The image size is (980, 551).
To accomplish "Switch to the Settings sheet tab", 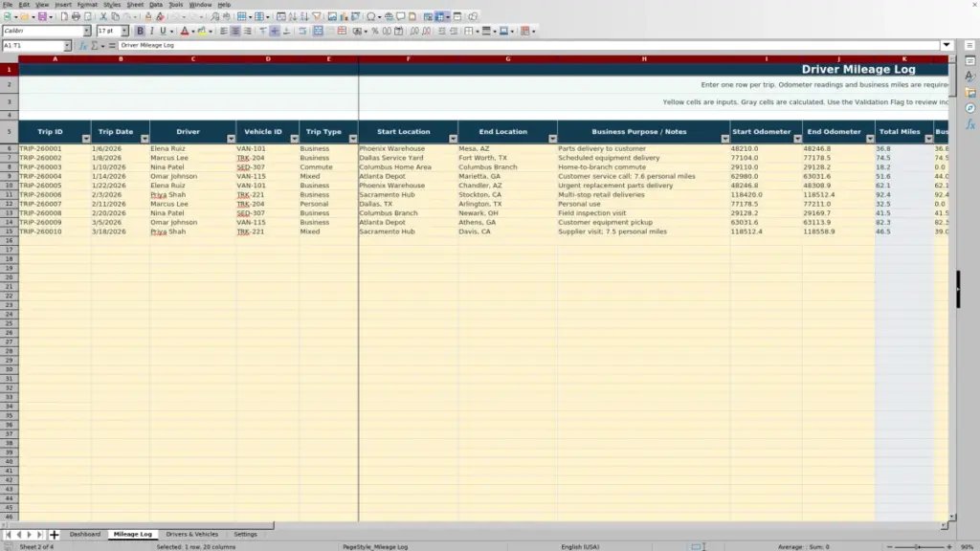I will pos(245,534).
